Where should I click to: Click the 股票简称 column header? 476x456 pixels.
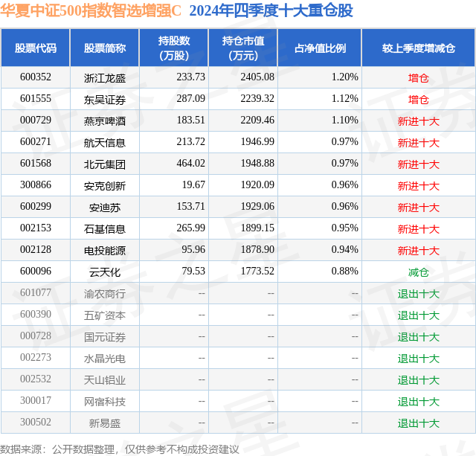click(105, 48)
